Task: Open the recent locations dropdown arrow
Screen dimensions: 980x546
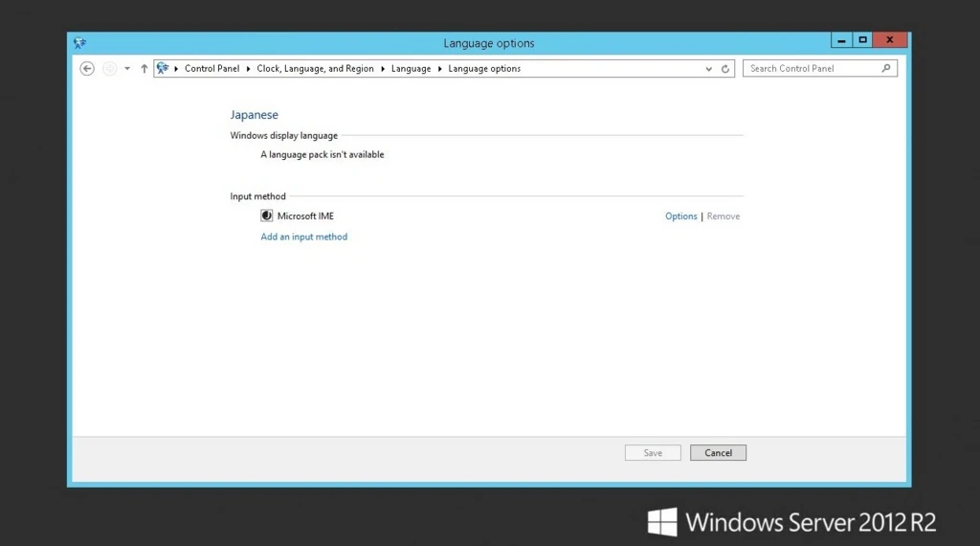Action: click(127, 69)
